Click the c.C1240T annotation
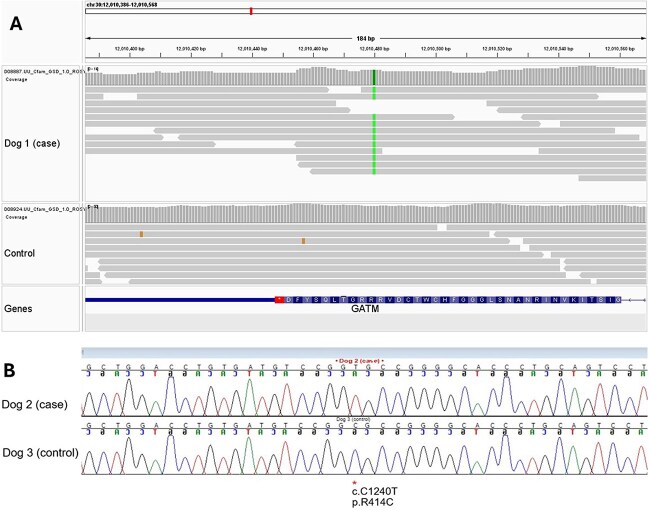The height and width of the screenshot is (510, 650). coord(374,492)
